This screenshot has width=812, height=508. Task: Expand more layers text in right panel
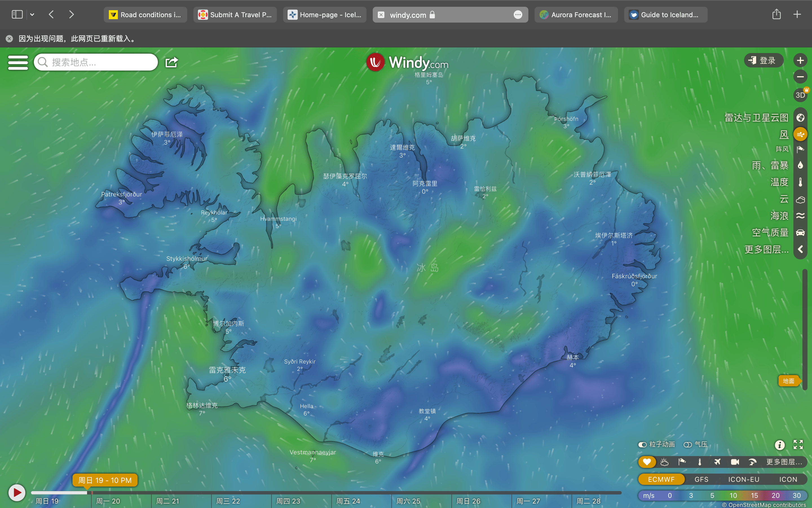[766, 249]
